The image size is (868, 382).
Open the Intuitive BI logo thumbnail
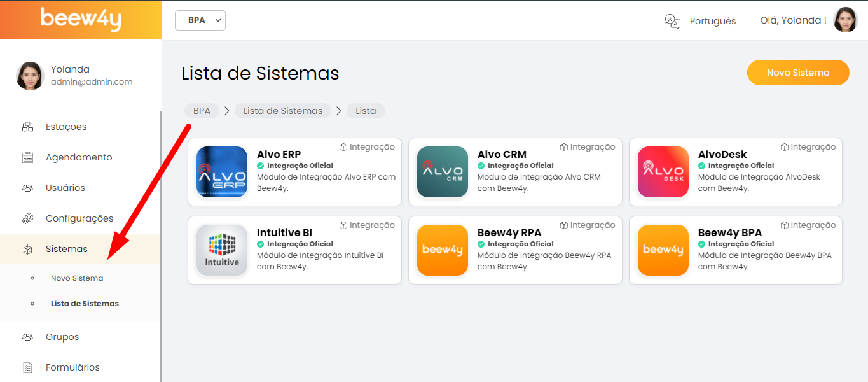coord(222,250)
